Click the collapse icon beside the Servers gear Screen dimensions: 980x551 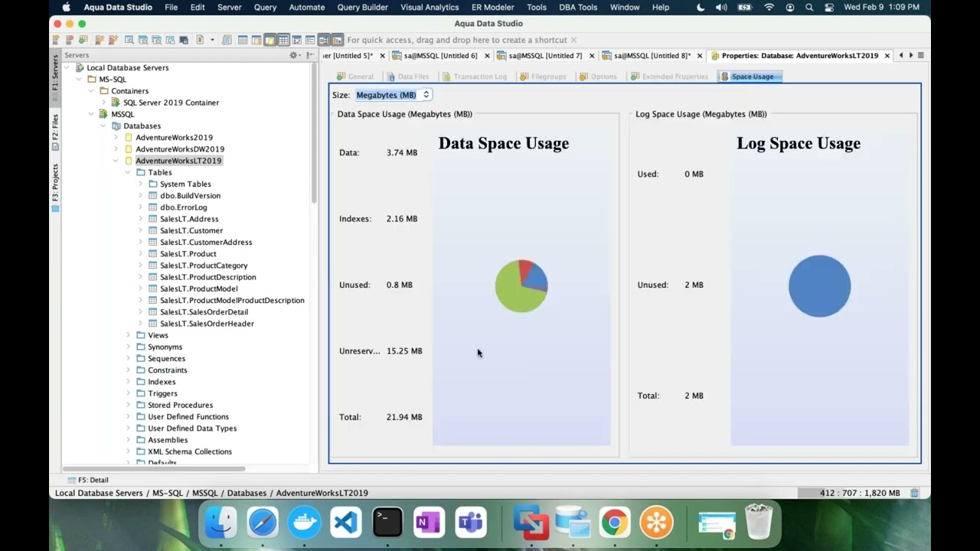tap(310, 55)
